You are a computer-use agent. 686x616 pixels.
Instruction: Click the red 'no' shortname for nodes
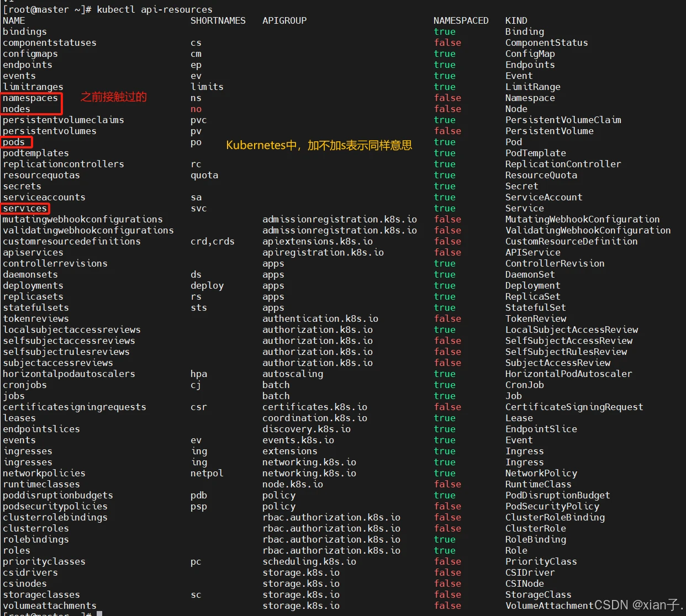196,109
